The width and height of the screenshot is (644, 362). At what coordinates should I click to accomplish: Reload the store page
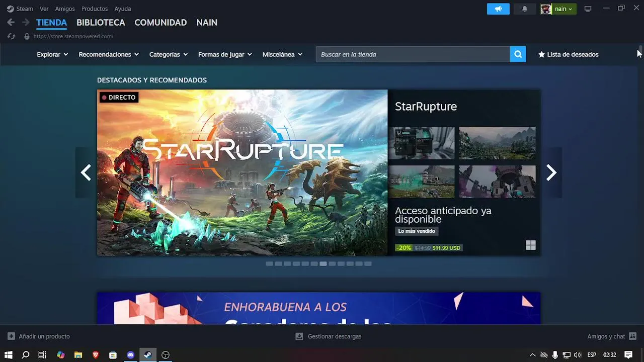pos(12,36)
